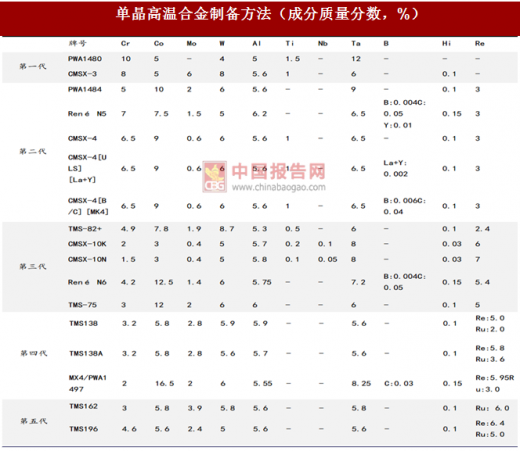Select the 牌号 column header
Screen dimensions: 520x451
(x=78, y=43)
